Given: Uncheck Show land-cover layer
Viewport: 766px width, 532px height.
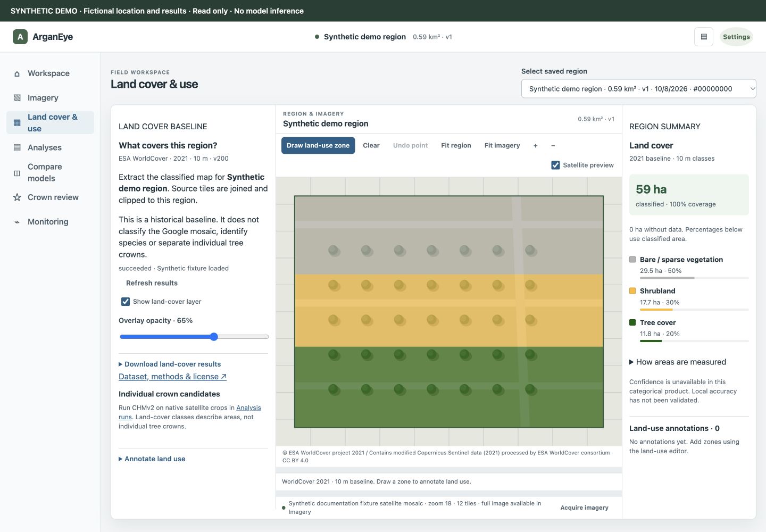Looking at the screenshot, I should coord(126,302).
